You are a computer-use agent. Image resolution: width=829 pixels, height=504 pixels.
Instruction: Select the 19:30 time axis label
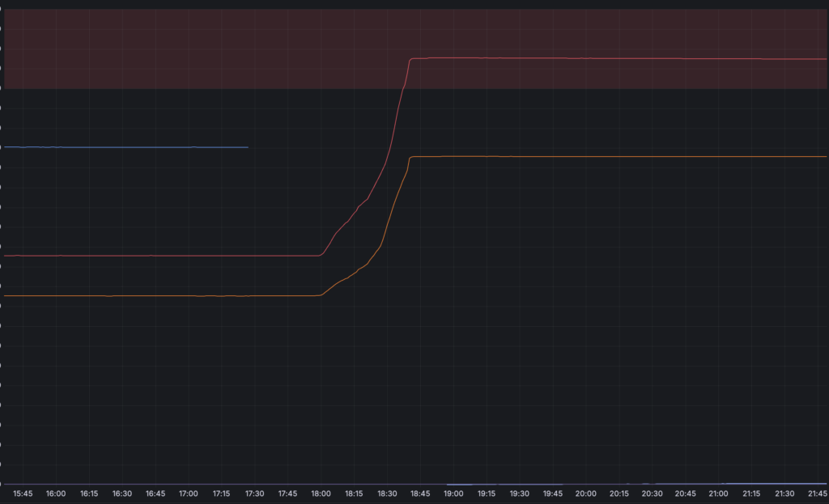tap(519, 493)
